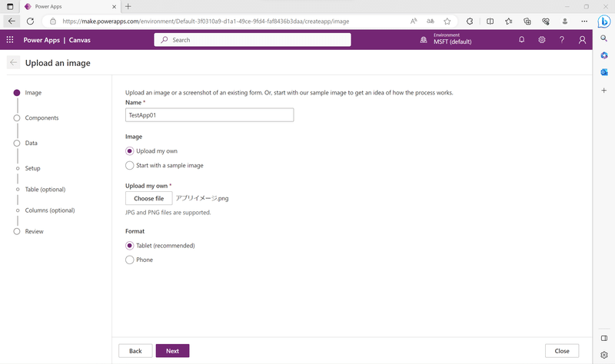Open browser extensions icon
Viewport: 615px width, 364px height.
[x=470, y=22]
